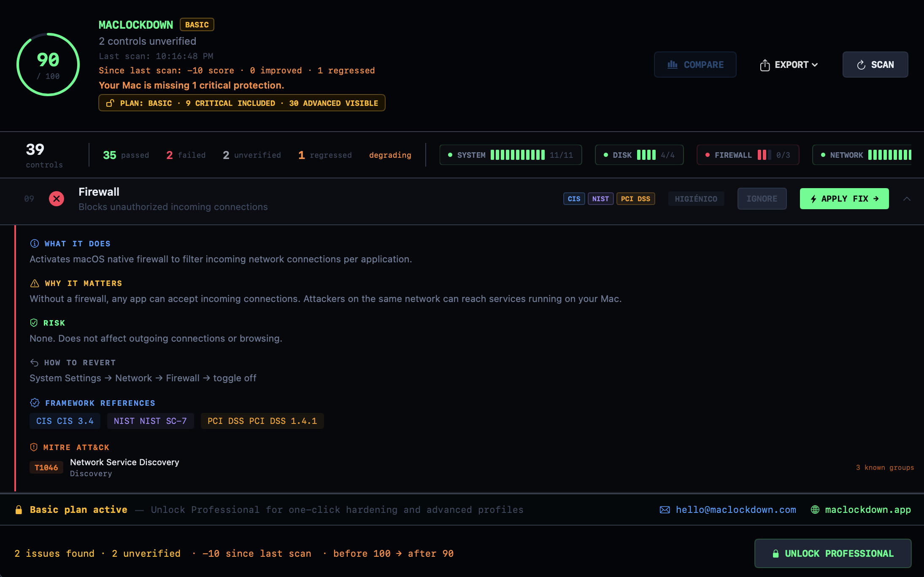The image size is (924, 577).
Task: Collapse the Firewall details chevron
Action: [907, 199]
